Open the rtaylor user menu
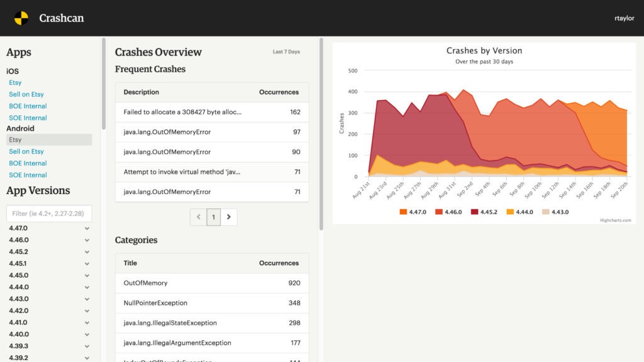The image size is (644, 362). [x=624, y=18]
